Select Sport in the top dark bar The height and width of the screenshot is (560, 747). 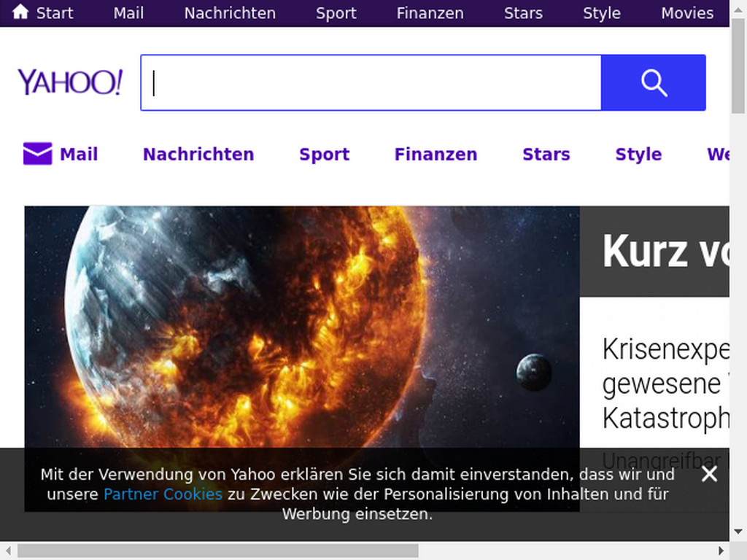pyautogui.click(x=336, y=13)
